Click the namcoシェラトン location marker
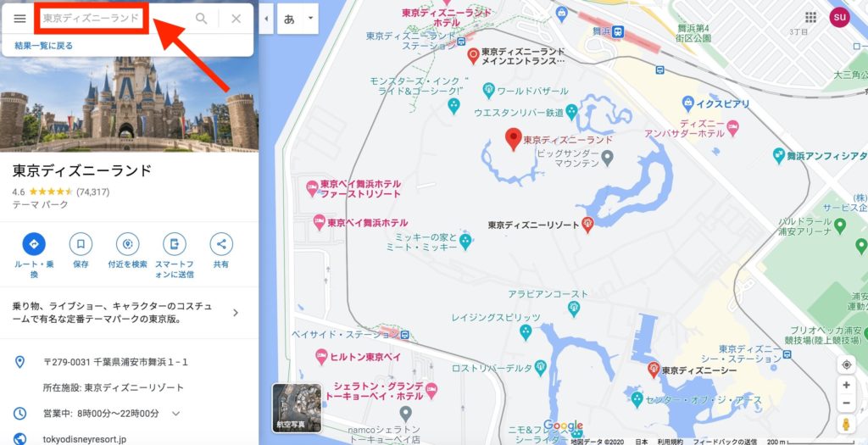The width and height of the screenshot is (868, 445). click(x=406, y=414)
